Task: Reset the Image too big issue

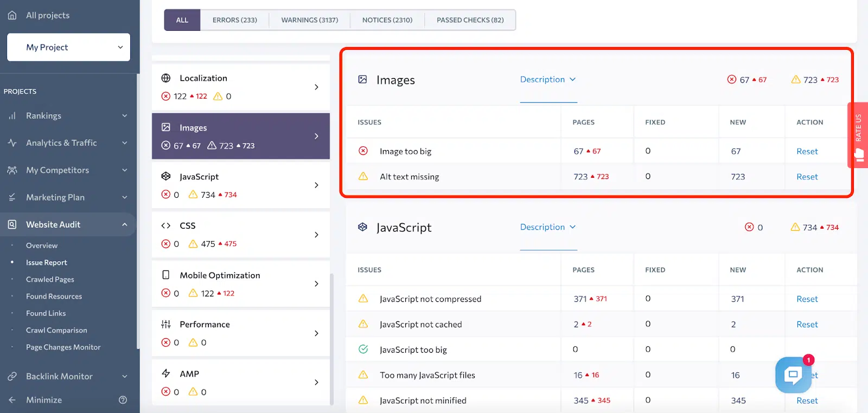Action: [807, 152]
